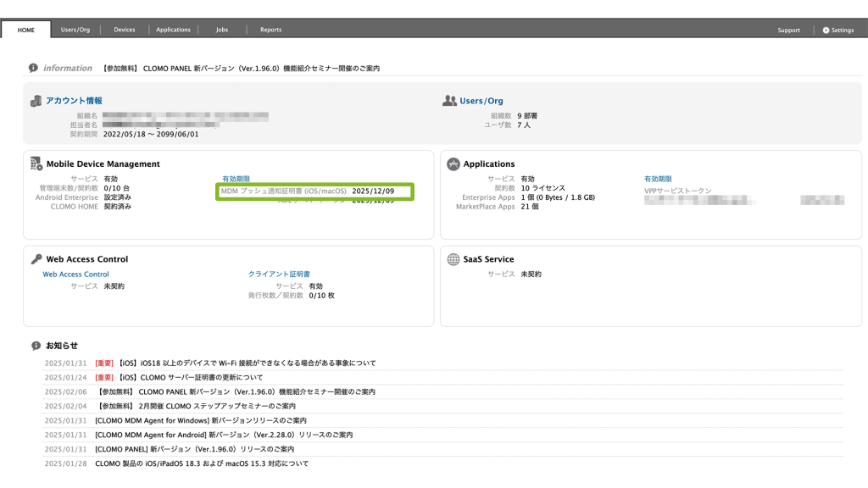The width and height of the screenshot is (868, 488).
Task: Open the Users/Org panel heading link
Action: click(481, 101)
